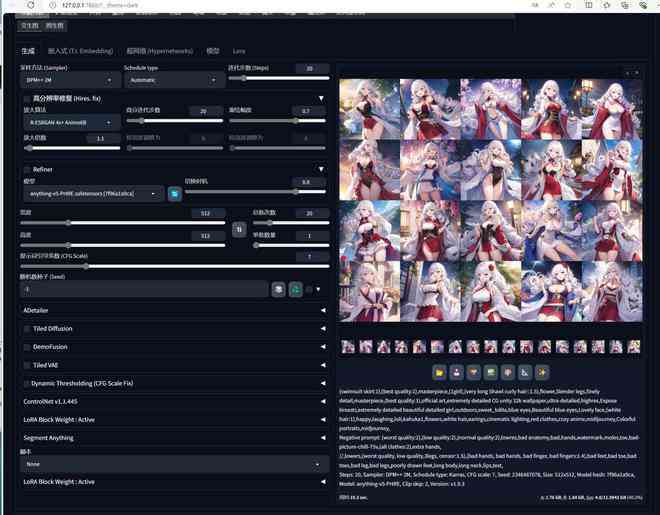Select the 生成 (Generation) tab

(28, 51)
